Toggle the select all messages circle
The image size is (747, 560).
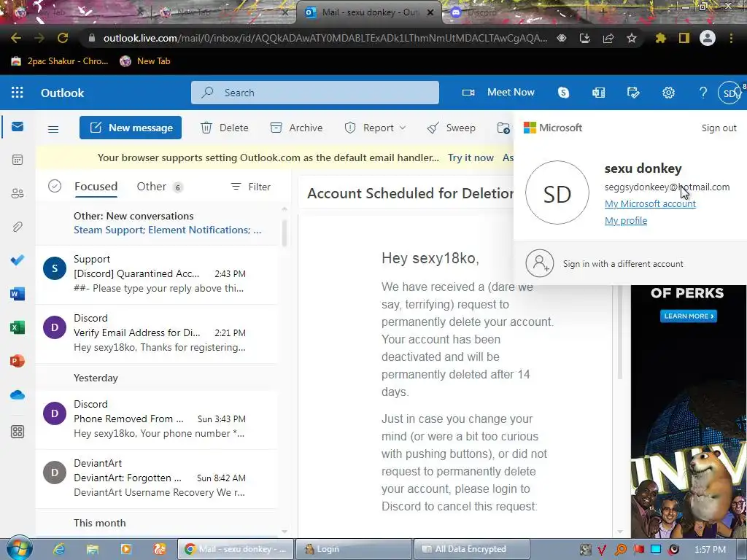point(55,186)
